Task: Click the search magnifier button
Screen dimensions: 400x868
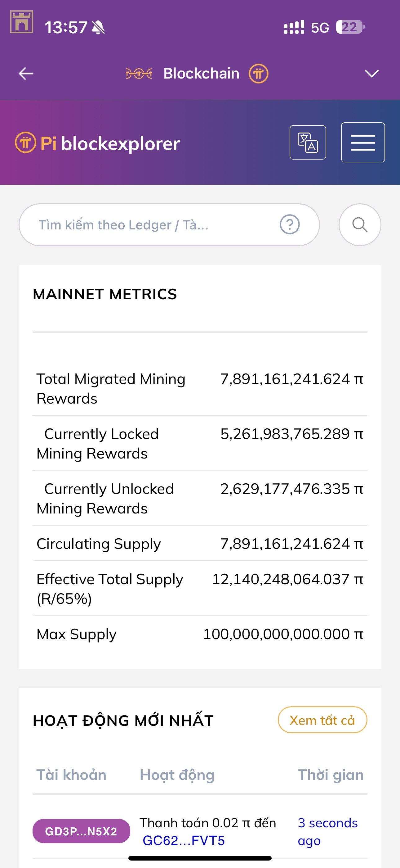Action: (x=360, y=225)
